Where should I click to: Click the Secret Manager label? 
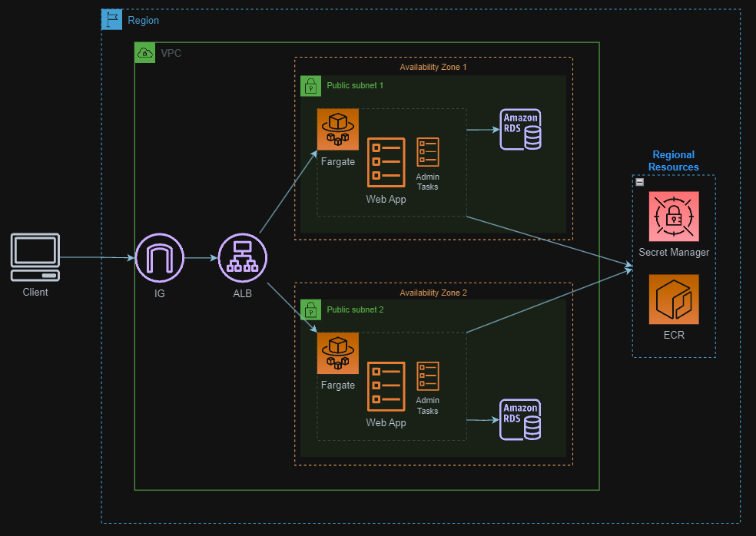674,252
